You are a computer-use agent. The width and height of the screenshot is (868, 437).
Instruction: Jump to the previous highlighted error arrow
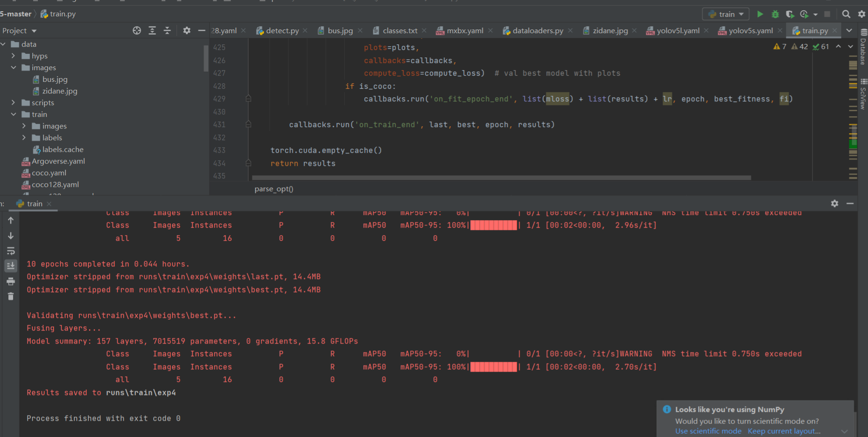pos(839,46)
